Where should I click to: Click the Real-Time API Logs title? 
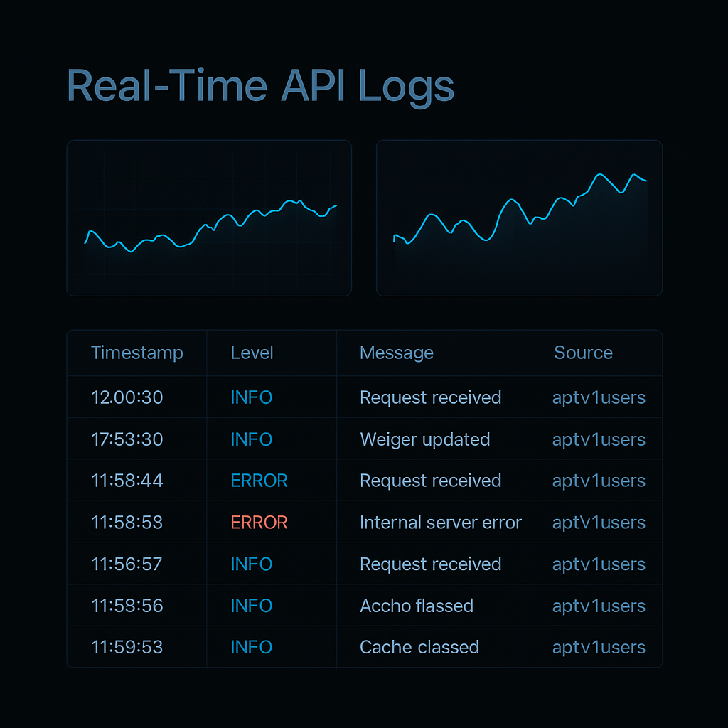(260, 86)
